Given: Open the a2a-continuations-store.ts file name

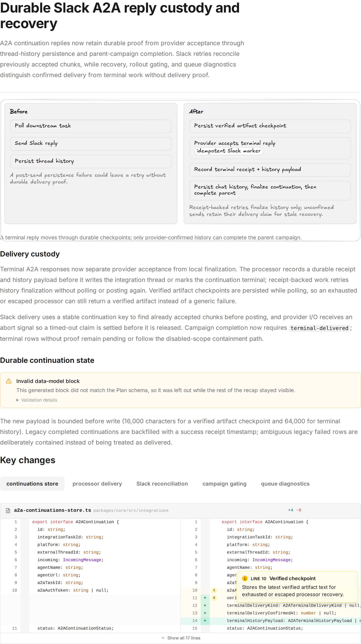Looking at the screenshot, I should pyautogui.click(x=52, y=510).
